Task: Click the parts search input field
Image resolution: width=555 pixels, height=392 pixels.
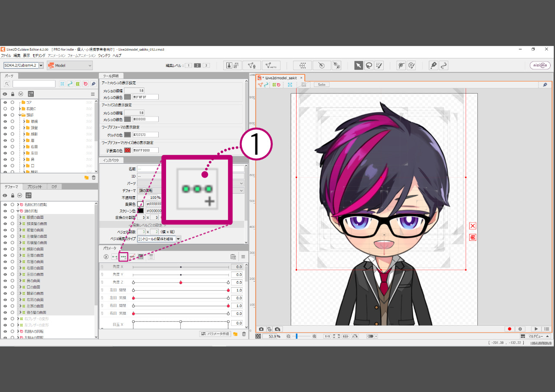Action: click(x=34, y=84)
